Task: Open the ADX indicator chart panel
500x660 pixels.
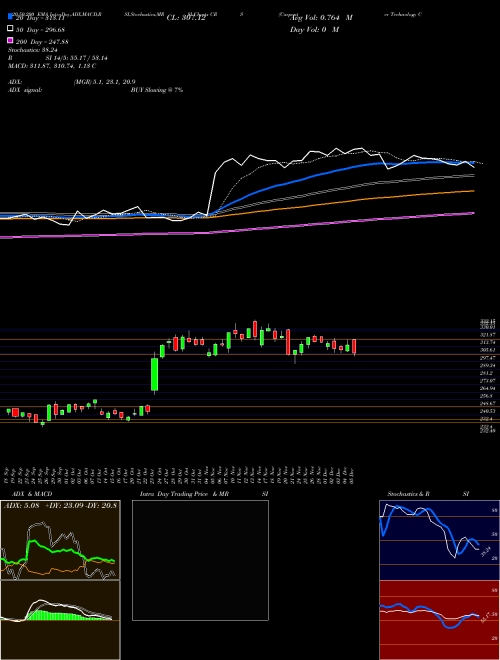Action: [60, 540]
